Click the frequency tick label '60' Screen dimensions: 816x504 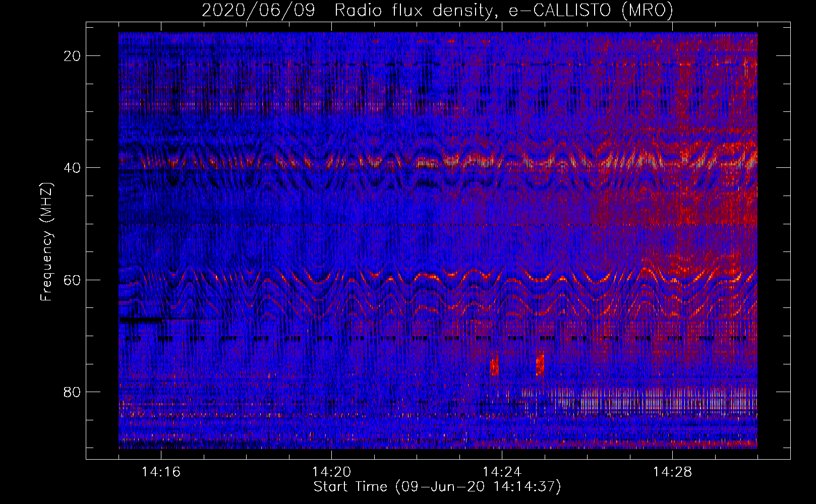(73, 280)
